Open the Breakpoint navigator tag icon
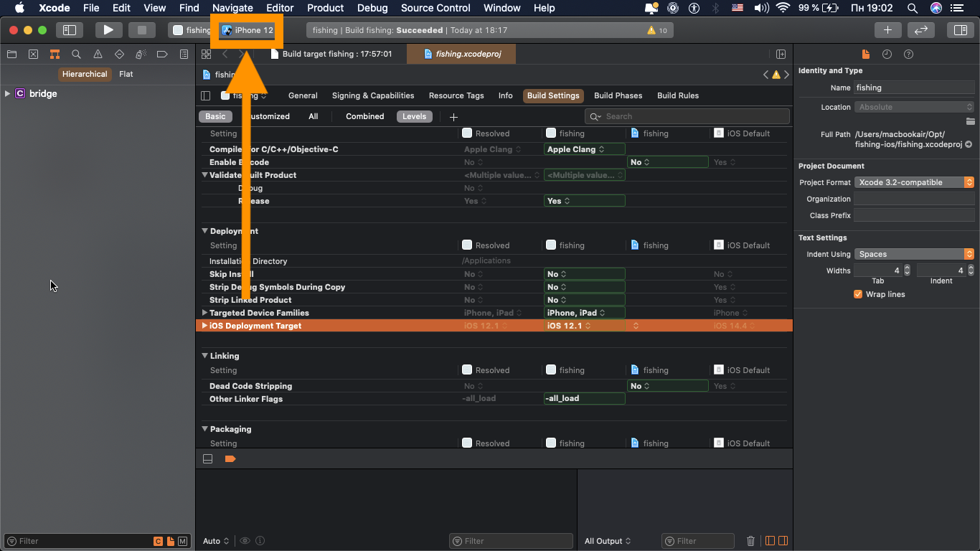Image resolution: width=980 pixels, height=551 pixels. (x=161, y=54)
